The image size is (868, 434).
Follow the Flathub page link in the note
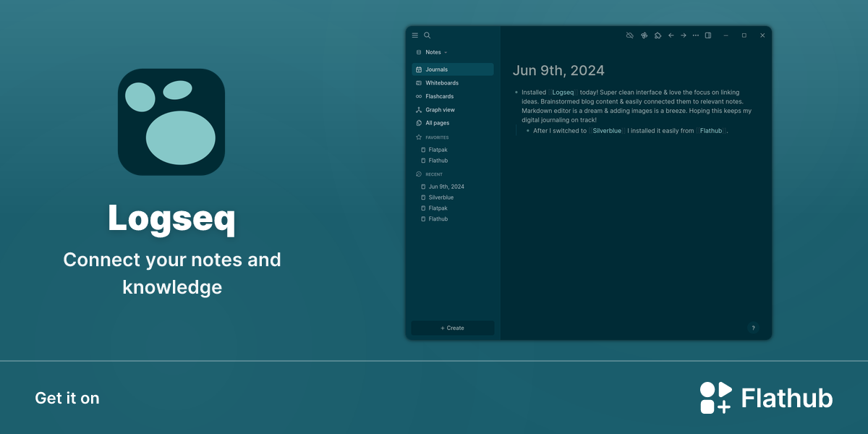[x=711, y=131]
